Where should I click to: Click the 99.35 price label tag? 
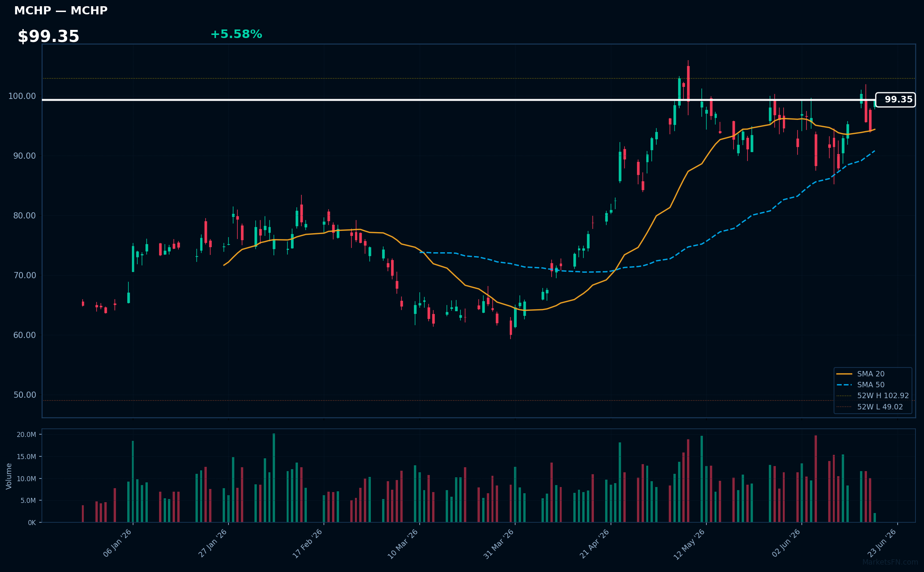tap(895, 100)
